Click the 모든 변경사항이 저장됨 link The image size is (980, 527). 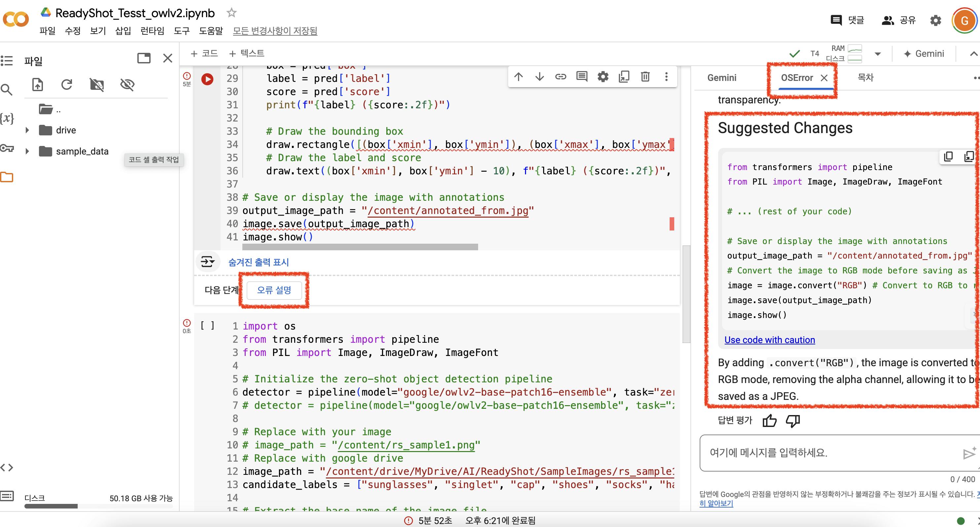(275, 31)
